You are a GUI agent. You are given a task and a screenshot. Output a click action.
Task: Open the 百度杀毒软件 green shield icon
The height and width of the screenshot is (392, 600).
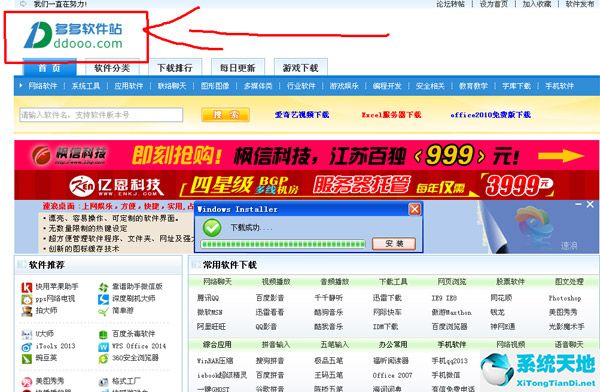point(103,335)
